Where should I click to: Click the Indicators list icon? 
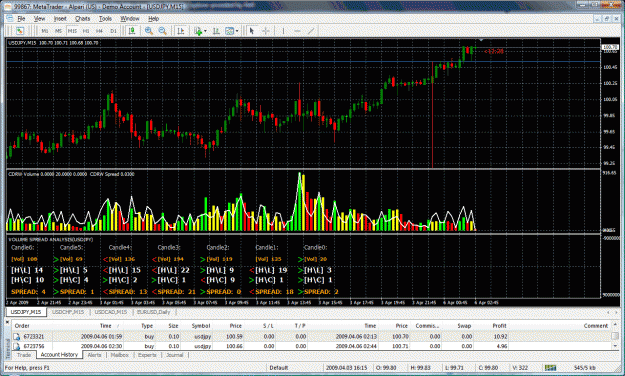pos(198,31)
